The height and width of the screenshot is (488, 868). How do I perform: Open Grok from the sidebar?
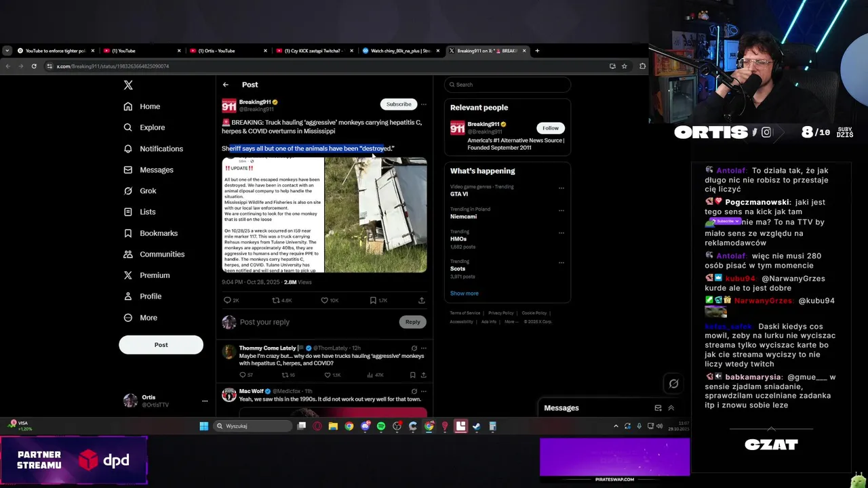[x=140, y=191]
